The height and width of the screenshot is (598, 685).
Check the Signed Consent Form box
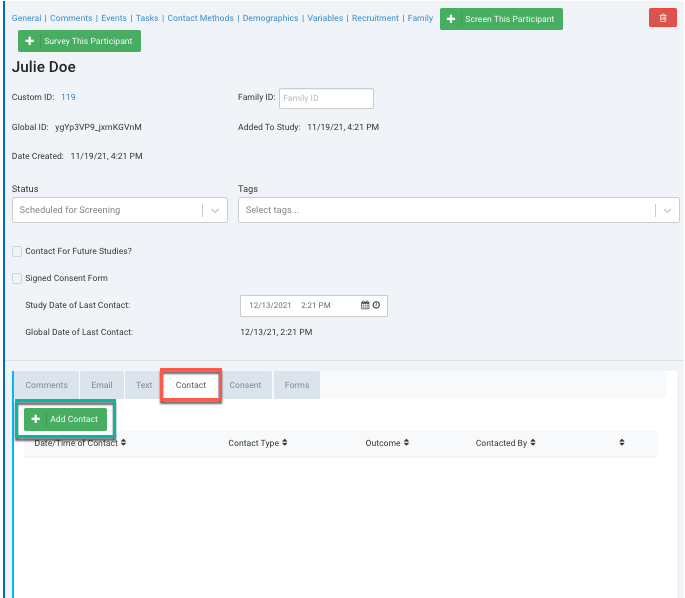(17, 278)
